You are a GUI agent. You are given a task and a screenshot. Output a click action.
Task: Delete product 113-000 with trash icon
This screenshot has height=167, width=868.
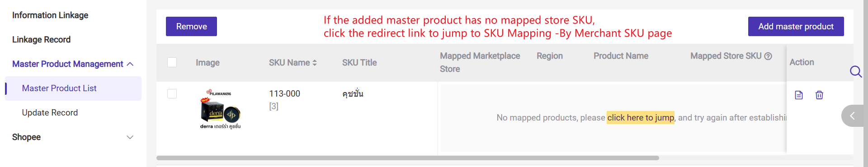pyautogui.click(x=819, y=95)
